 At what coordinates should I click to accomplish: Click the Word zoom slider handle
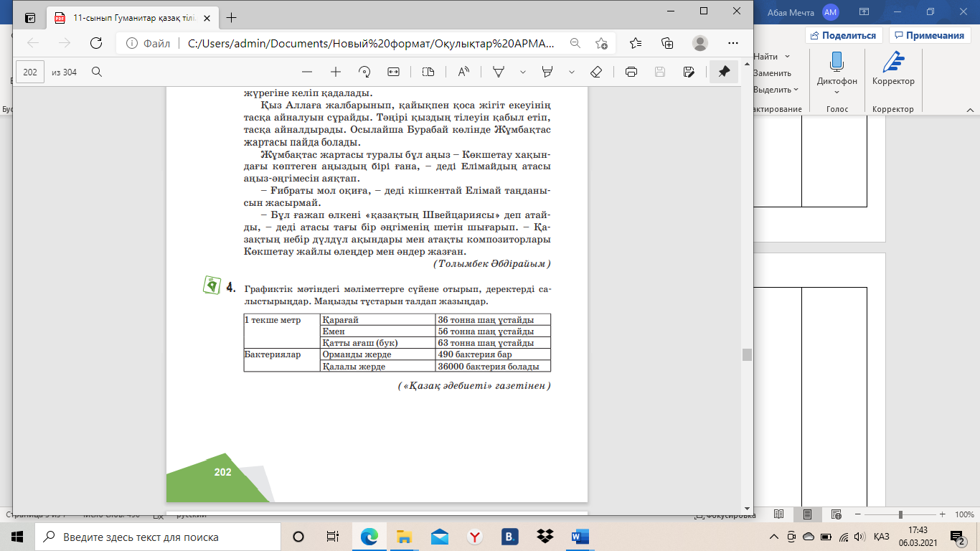coord(900,514)
